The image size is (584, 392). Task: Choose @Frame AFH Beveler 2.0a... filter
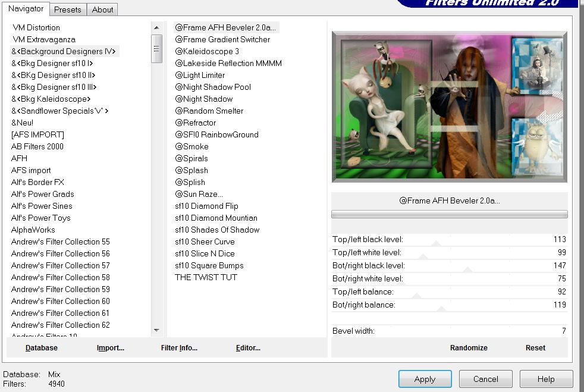(x=225, y=27)
